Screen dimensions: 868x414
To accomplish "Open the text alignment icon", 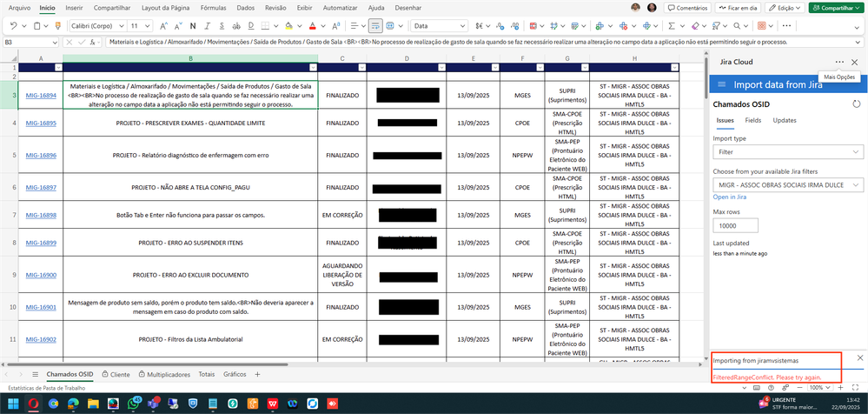I will click(353, 25).
